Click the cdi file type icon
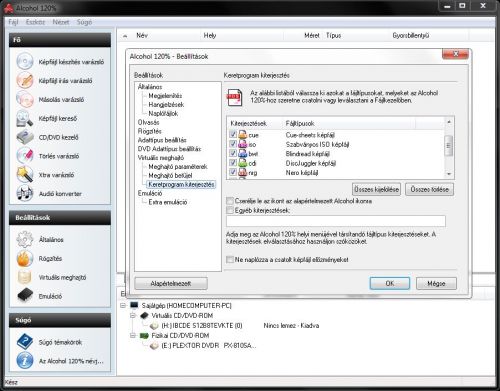 [x=243, y=163]
